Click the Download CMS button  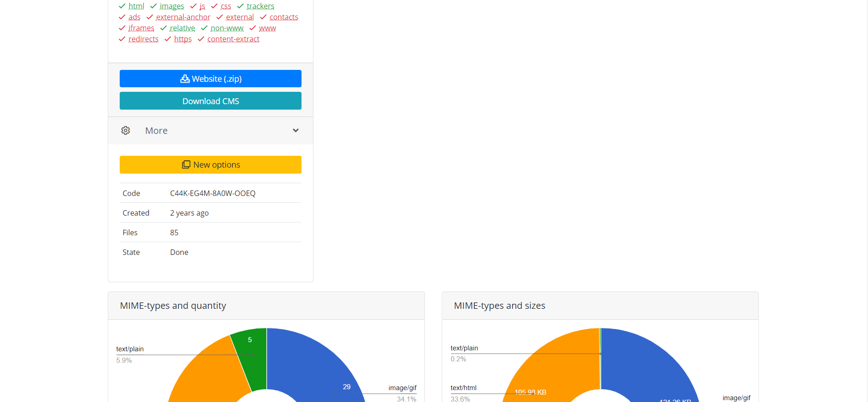[x=211, y=101]
